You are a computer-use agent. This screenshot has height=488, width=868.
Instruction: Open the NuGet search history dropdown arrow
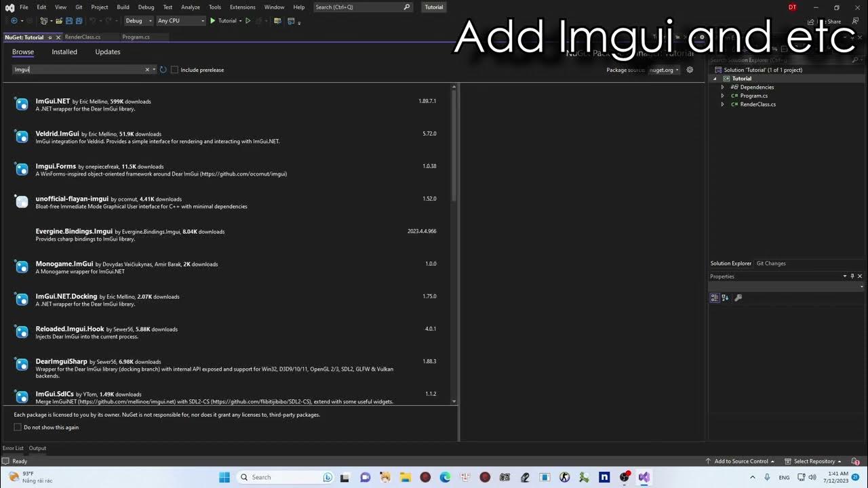[x=155, y=70]
